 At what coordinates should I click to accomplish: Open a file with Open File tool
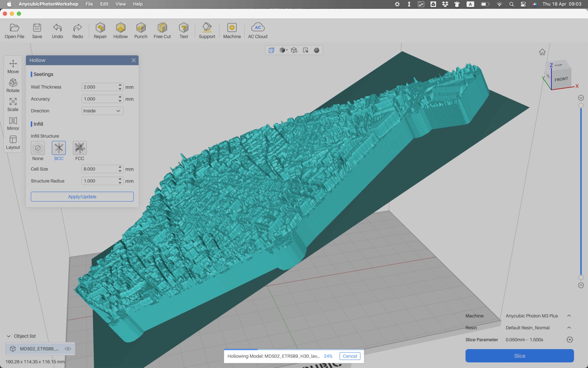click(x=14, y=31)
